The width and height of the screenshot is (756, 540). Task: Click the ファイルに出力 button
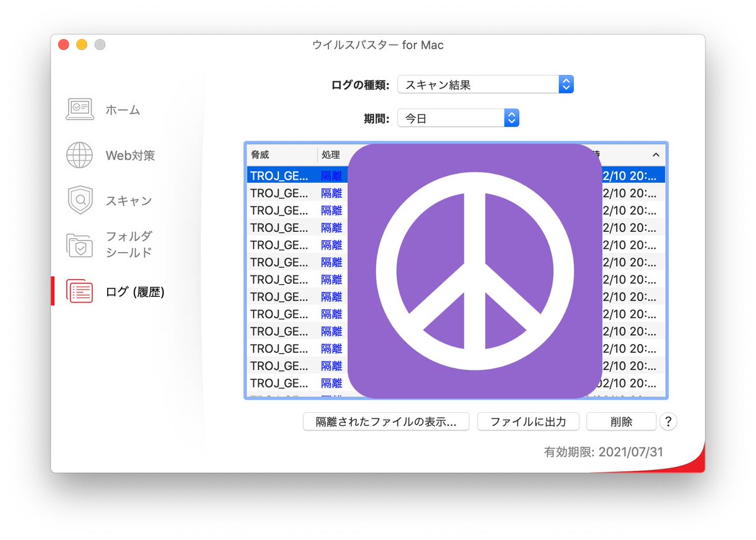(x=528, y=422)
